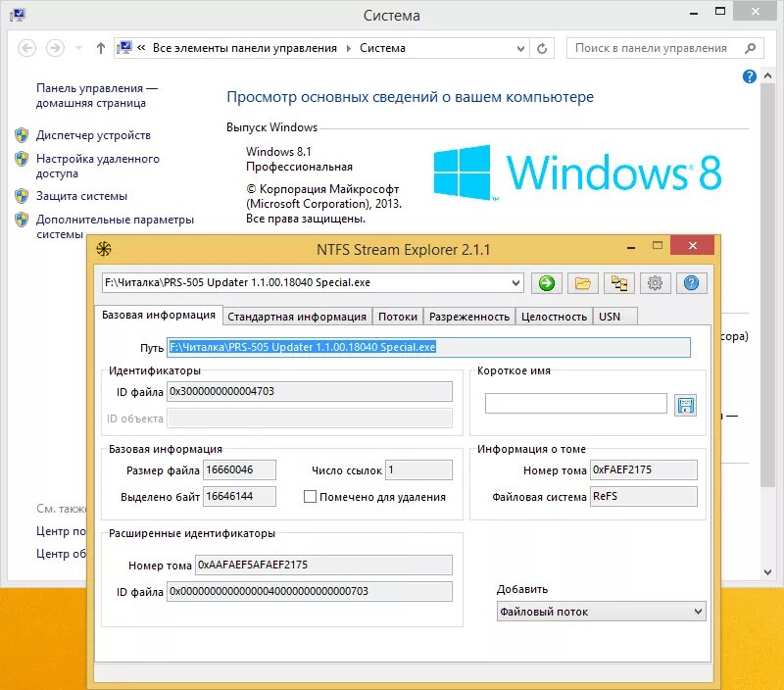The height and width of the screenshot is (690, 784).
Task: Open file with yellow folder icon
Action: click(582, 283)
